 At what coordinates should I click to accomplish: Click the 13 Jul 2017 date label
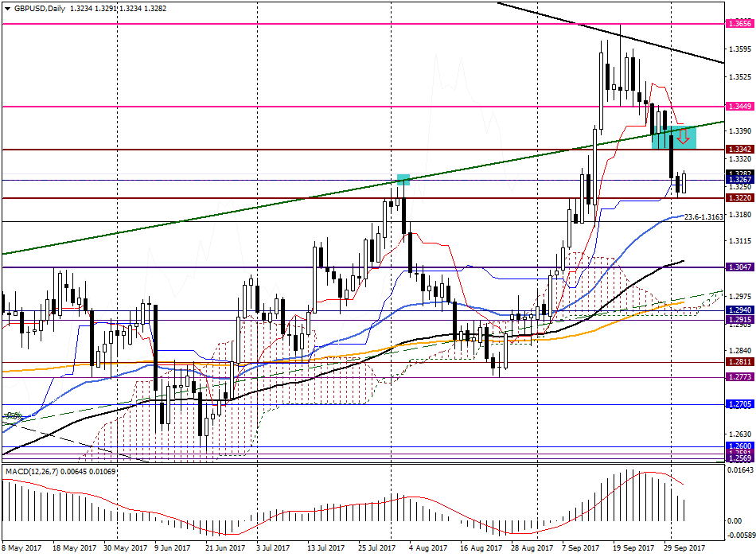pos(326,548)
